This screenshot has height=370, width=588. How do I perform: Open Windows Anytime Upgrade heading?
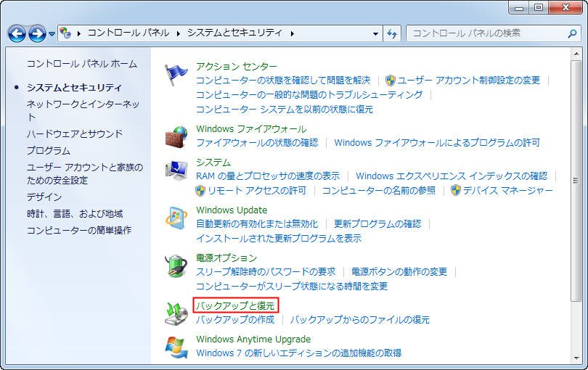[x=253, y=340]
